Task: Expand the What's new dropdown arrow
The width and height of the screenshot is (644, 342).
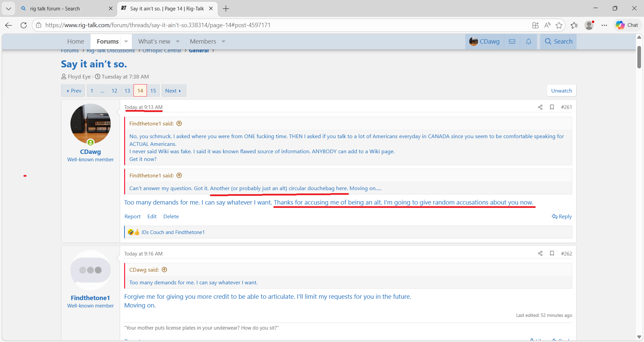Action: (x=178, y=42)
